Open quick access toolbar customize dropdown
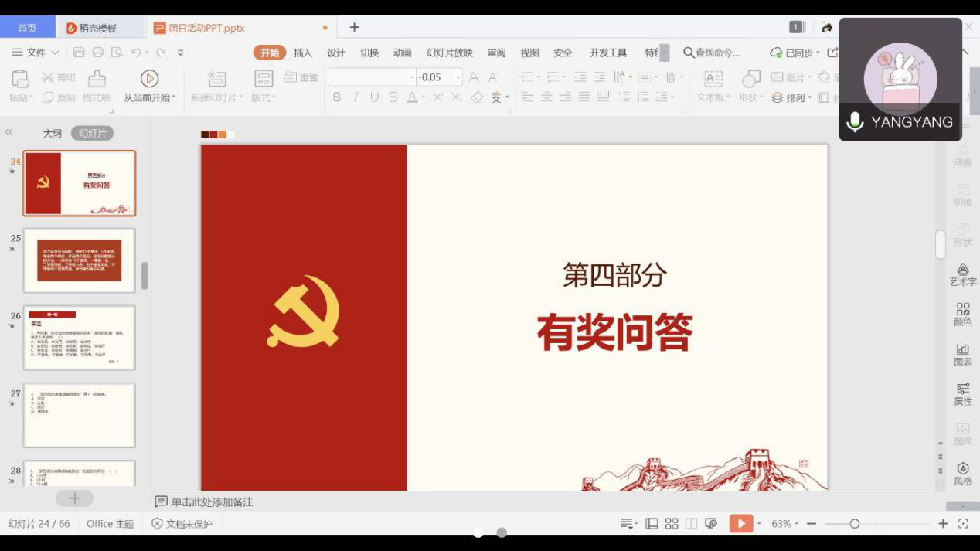The width and height of the screenshot is (980, 551). tap(181, 53)
